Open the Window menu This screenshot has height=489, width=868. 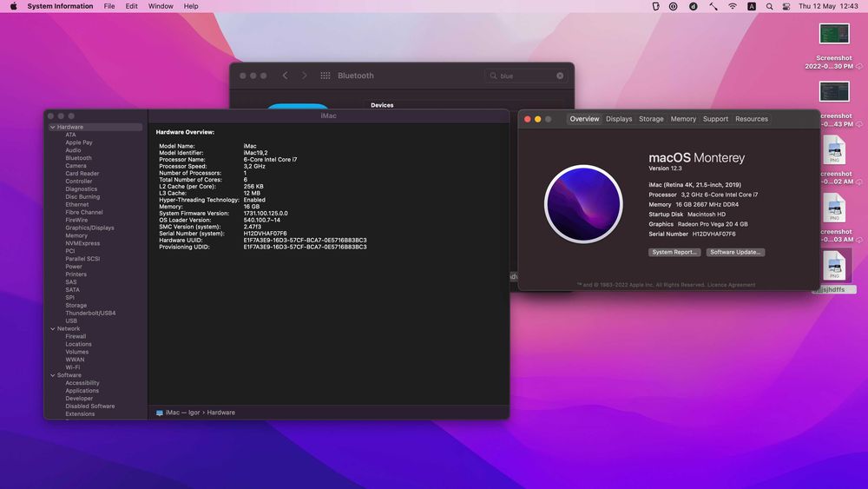[x=161, y=6]
